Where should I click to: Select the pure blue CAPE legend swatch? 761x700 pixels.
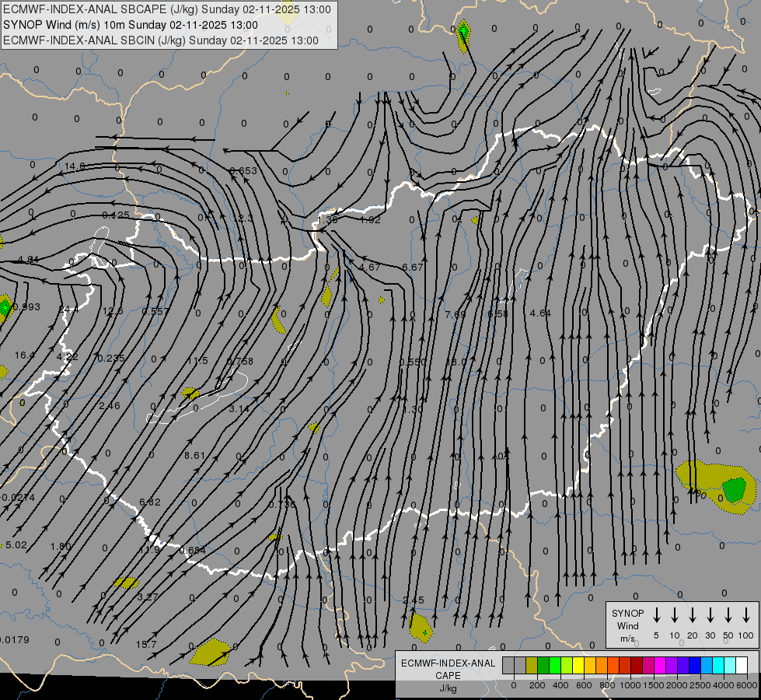694,666
